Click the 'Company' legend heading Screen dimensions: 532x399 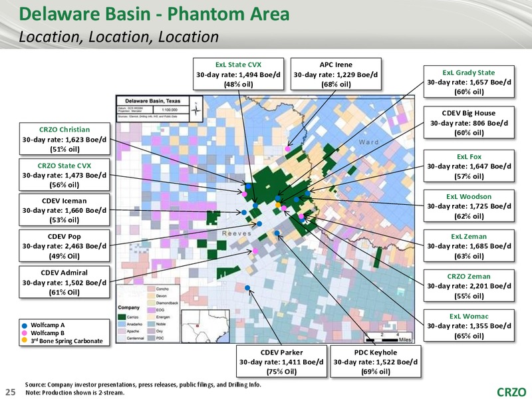click(x=128, y=307)
